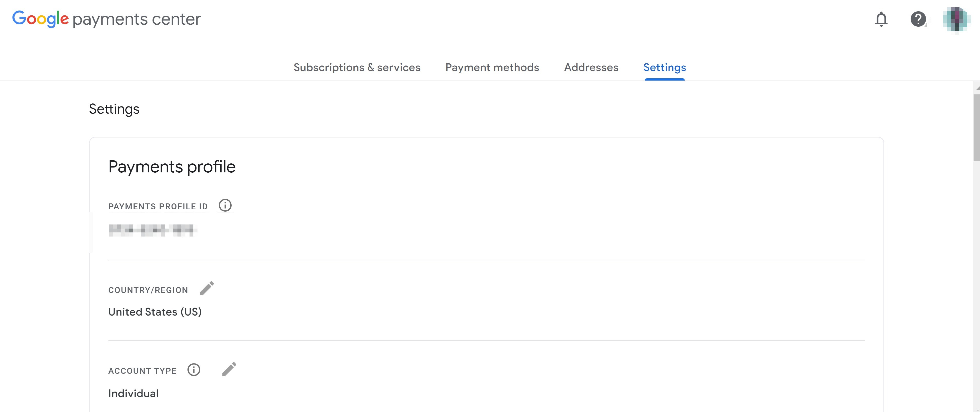Click the help question mark icon
Screen dimensions: 980x412
tap(918, 19)
